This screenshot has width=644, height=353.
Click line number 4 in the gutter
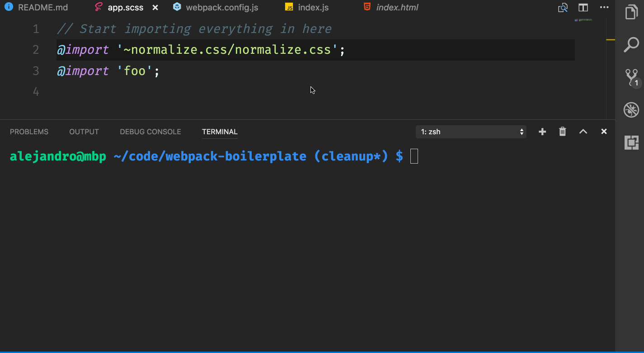(36, 92)
